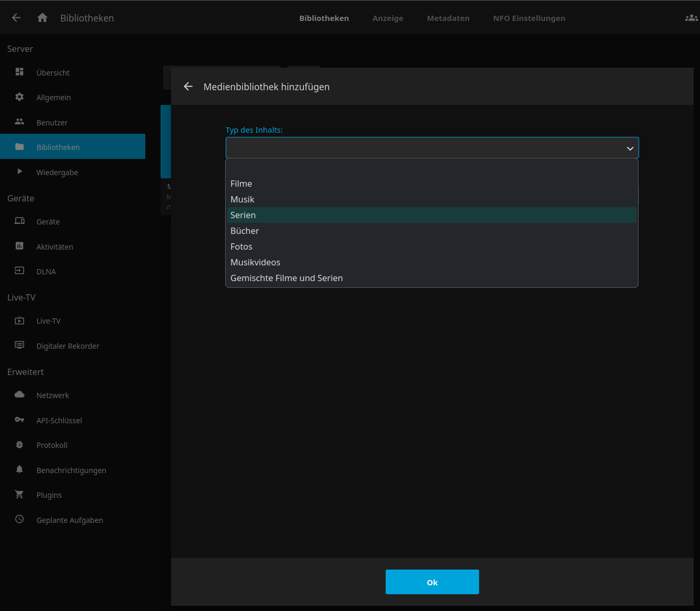Click the Geräte devices icon
The width and height of the screenshot is (700, 611).
coord(19,221)
